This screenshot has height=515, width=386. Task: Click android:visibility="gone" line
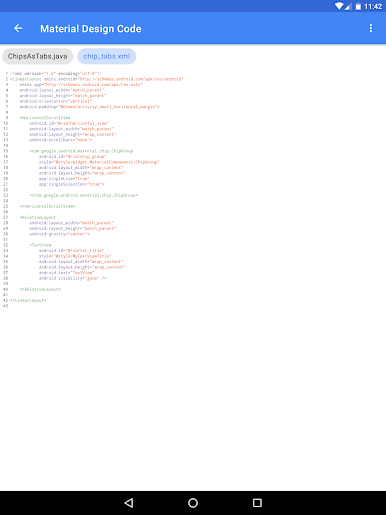click(x=73, y=278)
